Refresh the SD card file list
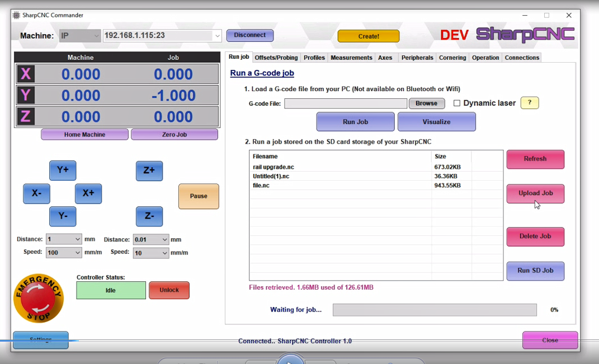599x364 pixels. pos(535,159)
